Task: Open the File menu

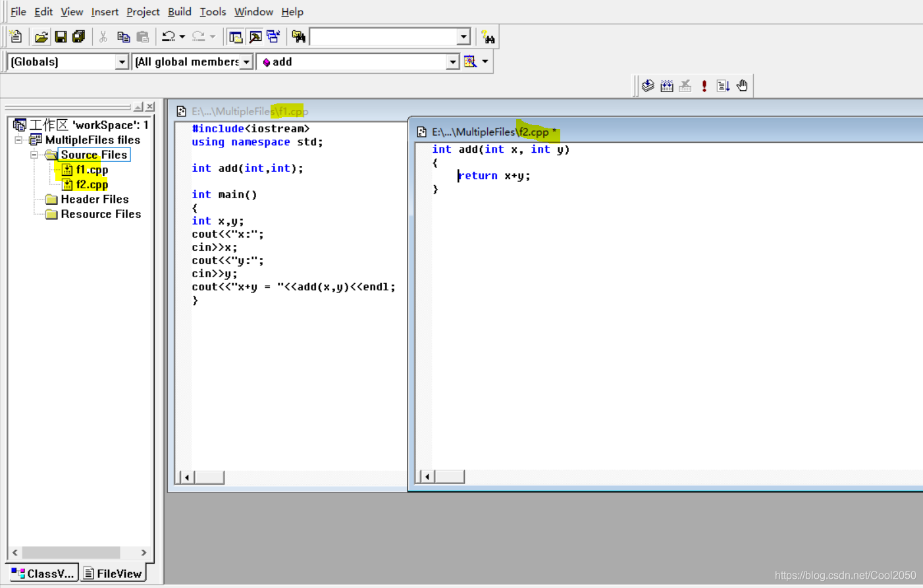Action: [18, 12]
